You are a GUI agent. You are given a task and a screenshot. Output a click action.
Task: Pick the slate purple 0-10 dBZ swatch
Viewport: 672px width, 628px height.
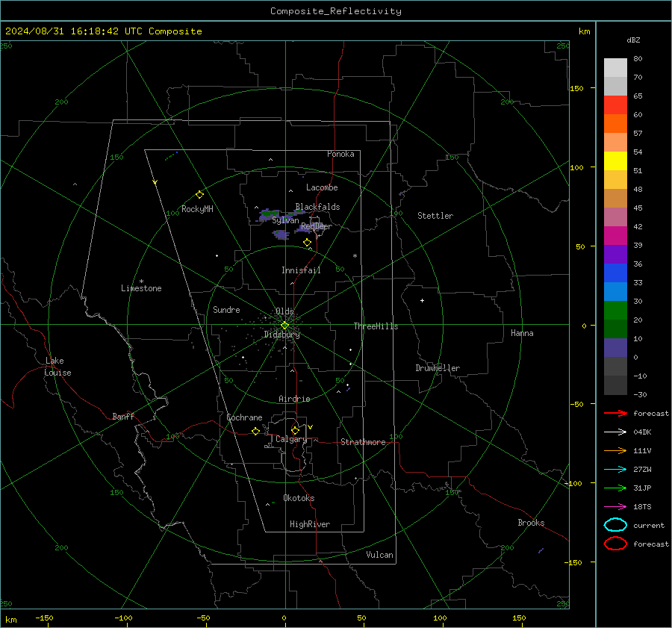click(x=615, y=348)
